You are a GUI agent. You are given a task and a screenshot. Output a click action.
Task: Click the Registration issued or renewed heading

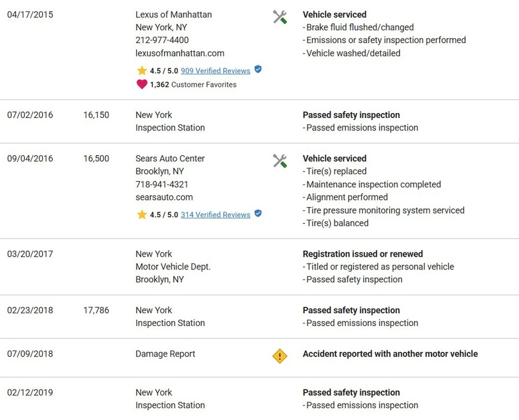pos(363,254)
